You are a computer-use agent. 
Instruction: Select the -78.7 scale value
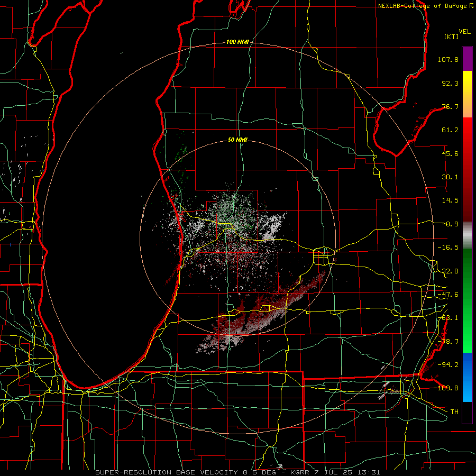tap(448, 342)
